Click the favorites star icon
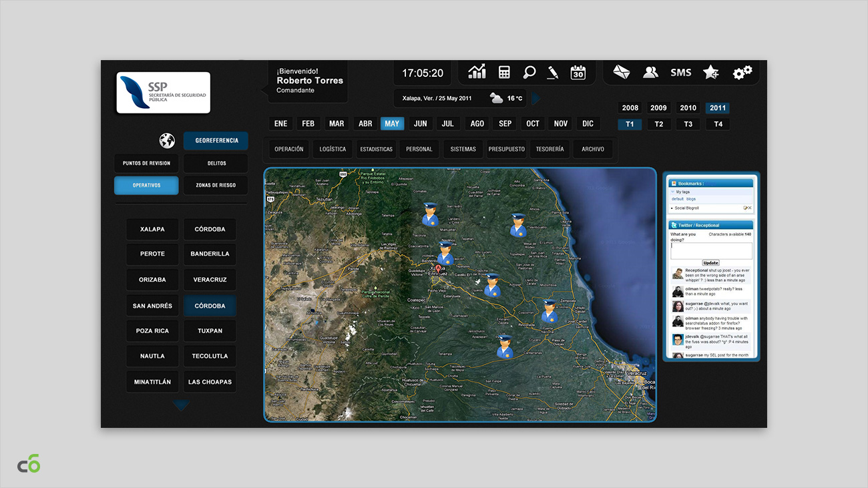Image resolution: width=868 pixels, height=488 pixels. point(711,72)
